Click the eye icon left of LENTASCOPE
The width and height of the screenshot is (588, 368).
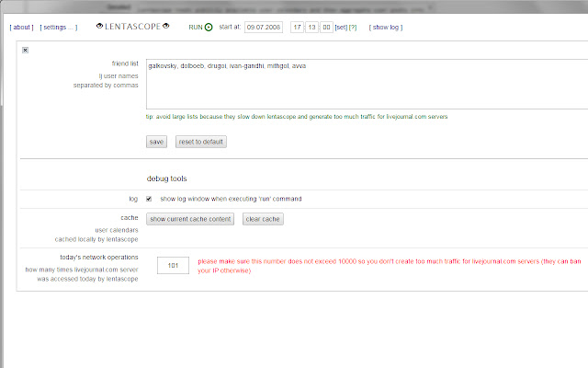[x=99, y=26]
